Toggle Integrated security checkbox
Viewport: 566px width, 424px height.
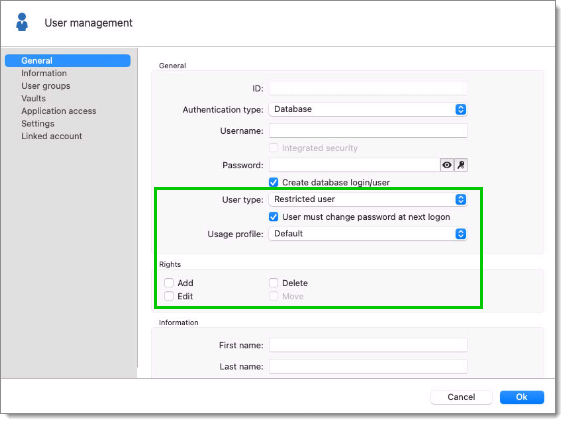coord(273,148)
